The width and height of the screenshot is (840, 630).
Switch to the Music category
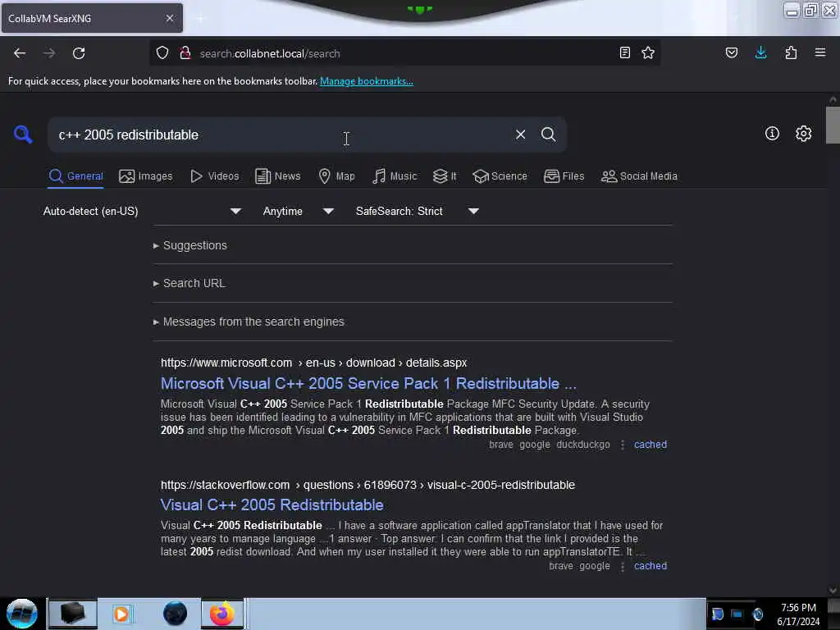coord(395,176)
